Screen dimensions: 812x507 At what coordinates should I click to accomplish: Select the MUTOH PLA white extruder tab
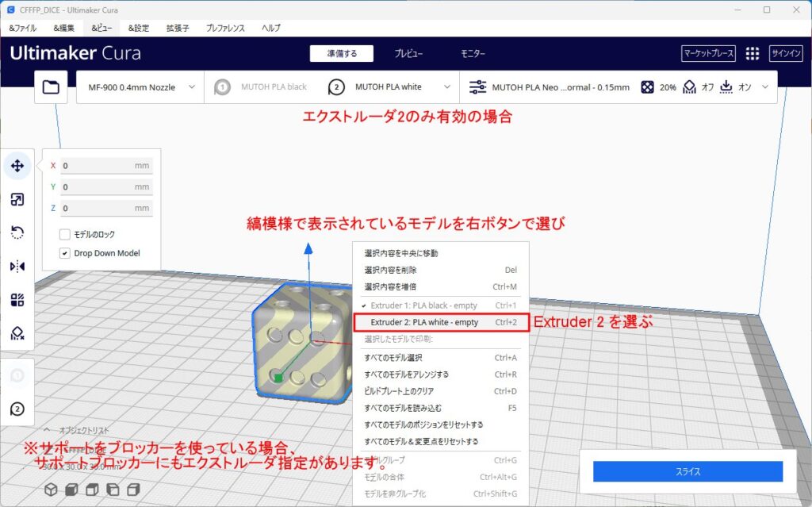(x=389, y=87)
